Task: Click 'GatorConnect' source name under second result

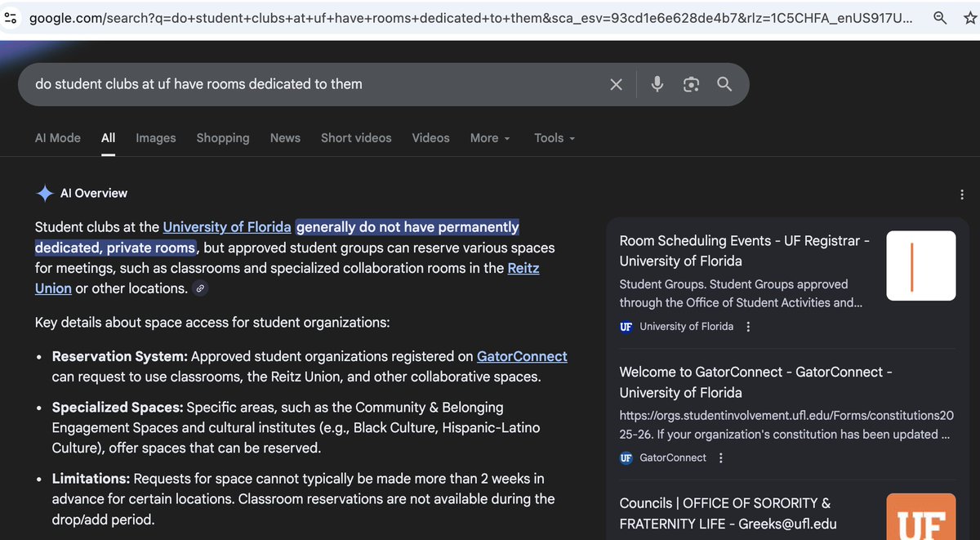Action: (673, 458)
